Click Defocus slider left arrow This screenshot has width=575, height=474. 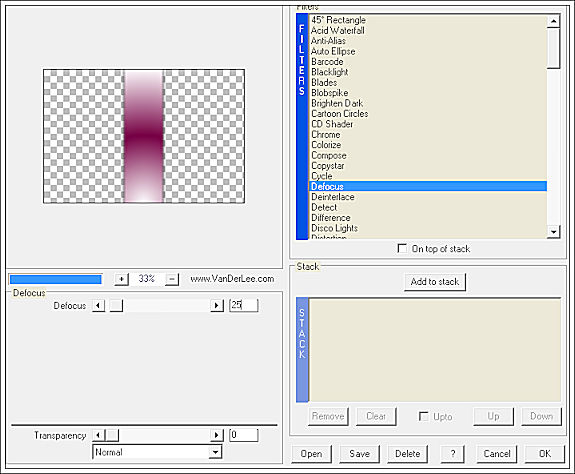pos(98,305)
